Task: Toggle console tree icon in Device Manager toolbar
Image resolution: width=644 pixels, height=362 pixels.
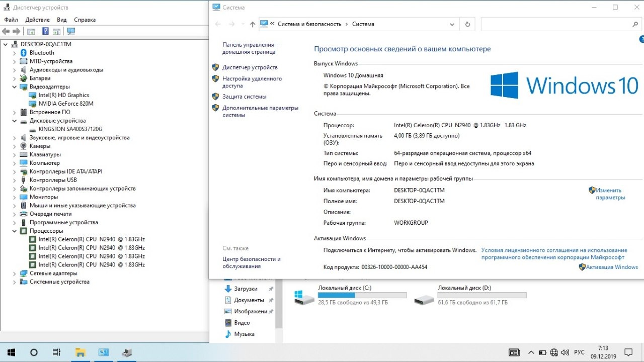Action: 31,31
